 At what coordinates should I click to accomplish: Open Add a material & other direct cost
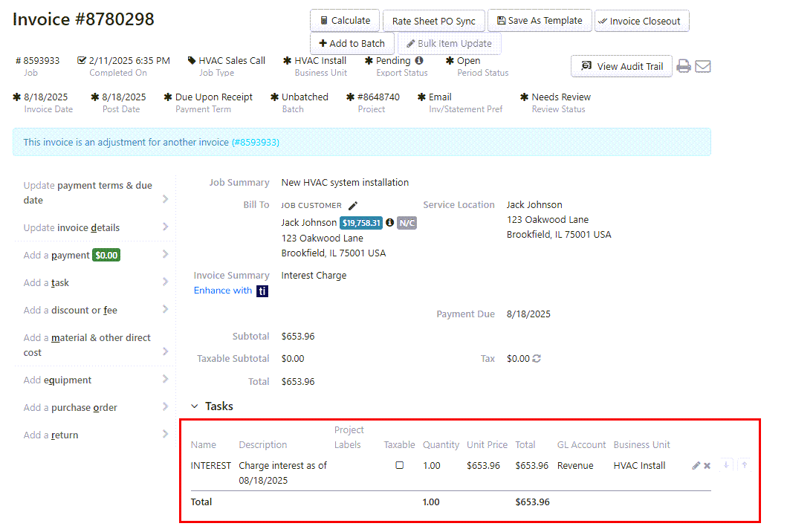coord(95,346)
